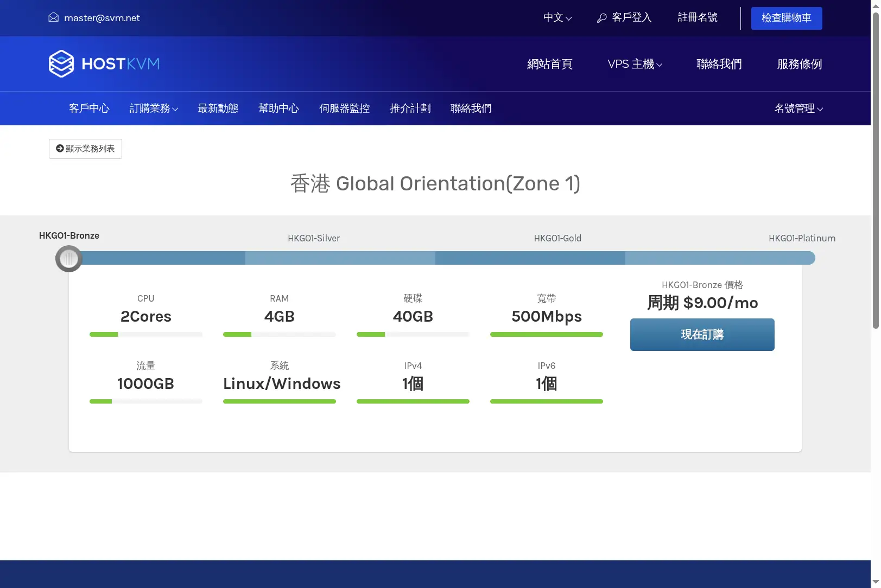
Task: Open 聯絡我們 in the top main navigation
Action: pos(719,64)
